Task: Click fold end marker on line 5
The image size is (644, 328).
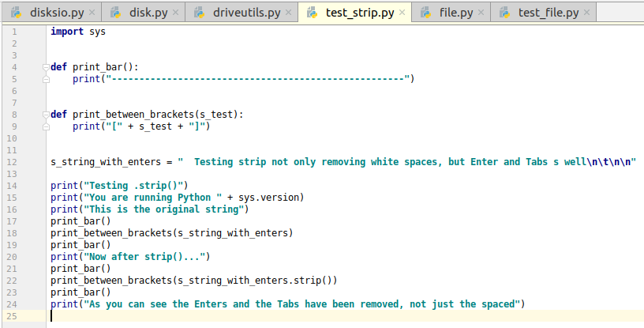Action: pyautogui.click(x=46, y=79)
